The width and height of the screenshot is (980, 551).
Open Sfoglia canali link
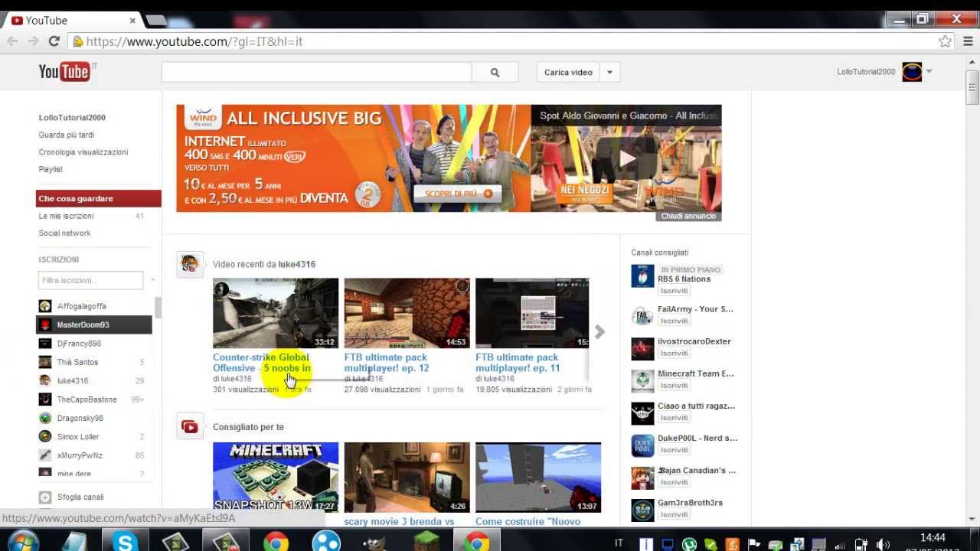80,497
